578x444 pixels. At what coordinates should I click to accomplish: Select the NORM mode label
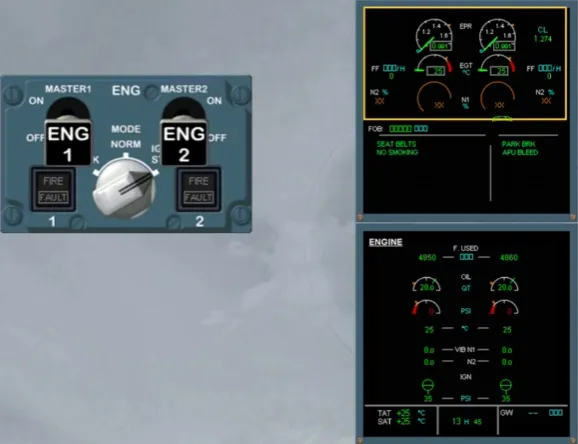tap(126, 144)
